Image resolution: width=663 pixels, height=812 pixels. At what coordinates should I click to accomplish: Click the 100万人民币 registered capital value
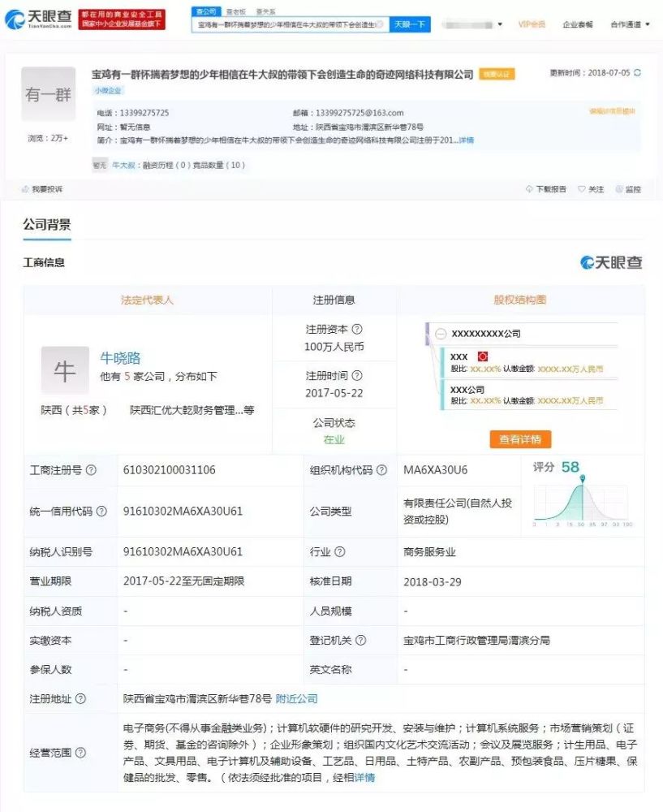click(x=334, y=347)
